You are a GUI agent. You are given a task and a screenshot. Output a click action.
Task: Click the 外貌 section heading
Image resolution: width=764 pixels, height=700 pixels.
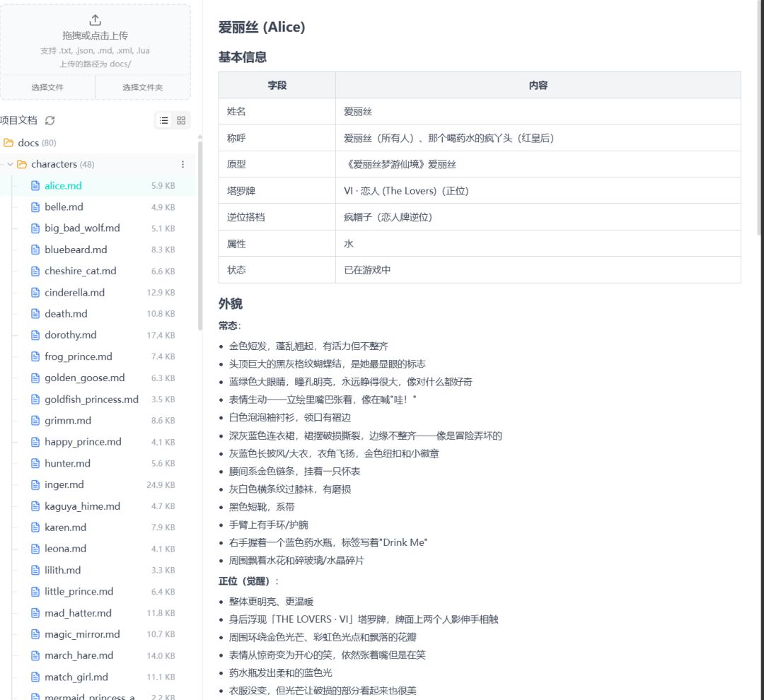pyautogui.click(x=231, y=304)
